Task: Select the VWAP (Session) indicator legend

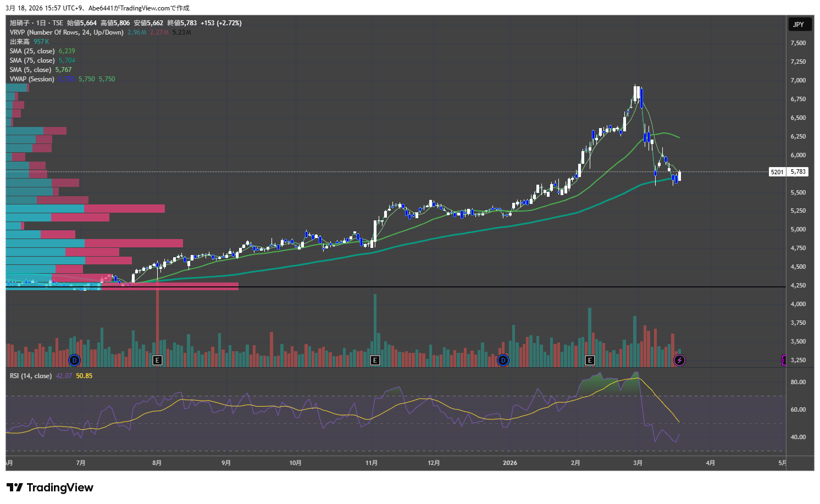Action: [x=32, y=79]
